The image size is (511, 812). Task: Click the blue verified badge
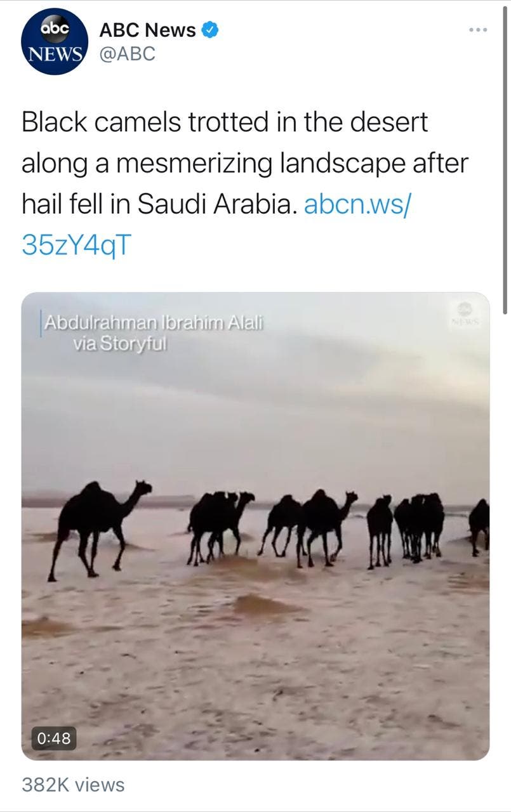(x=211, y=30)
